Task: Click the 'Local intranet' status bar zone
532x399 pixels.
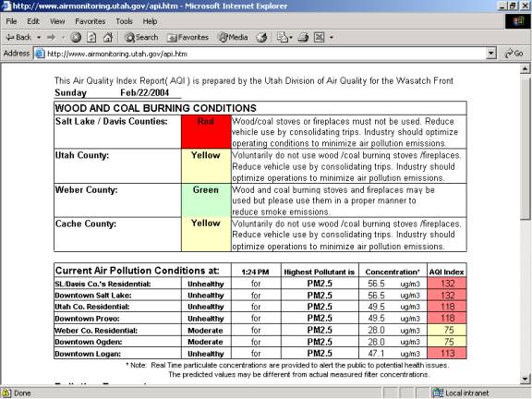Action: 461,393
